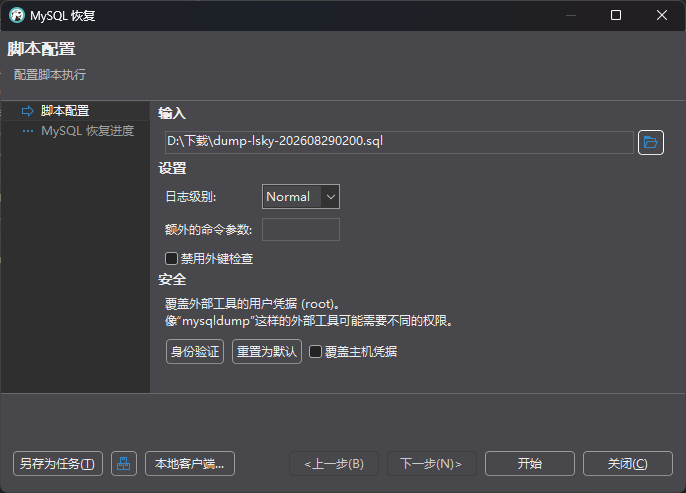Click the 日志级别: label
This screenshot has width=686, height=493.
pyautogui.click(x=191, y=197)
